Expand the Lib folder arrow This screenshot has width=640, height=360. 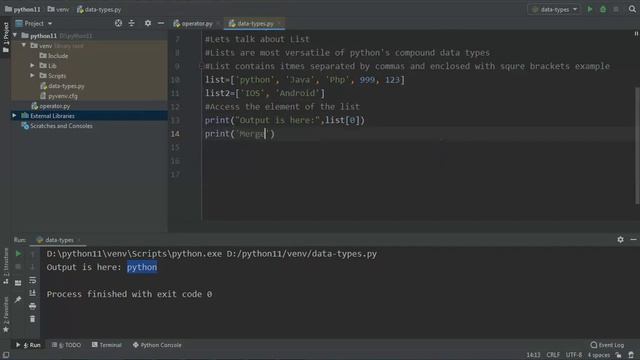(32, 65)
